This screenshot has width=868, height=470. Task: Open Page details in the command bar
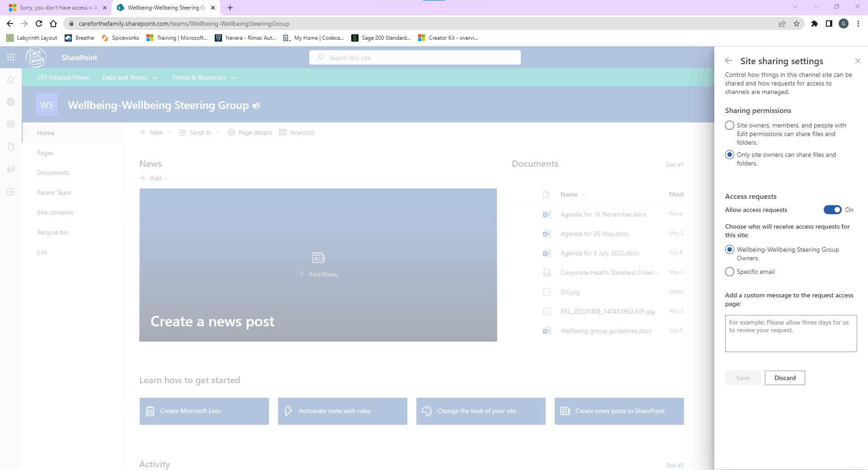pyautogui.click(x=250, y=132)
